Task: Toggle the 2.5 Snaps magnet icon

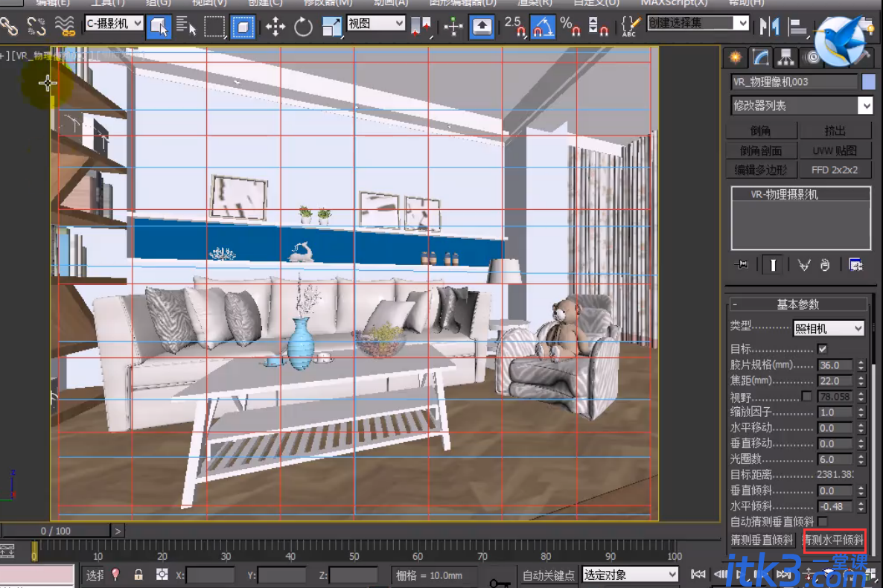Action: click(x=514, y=26)
